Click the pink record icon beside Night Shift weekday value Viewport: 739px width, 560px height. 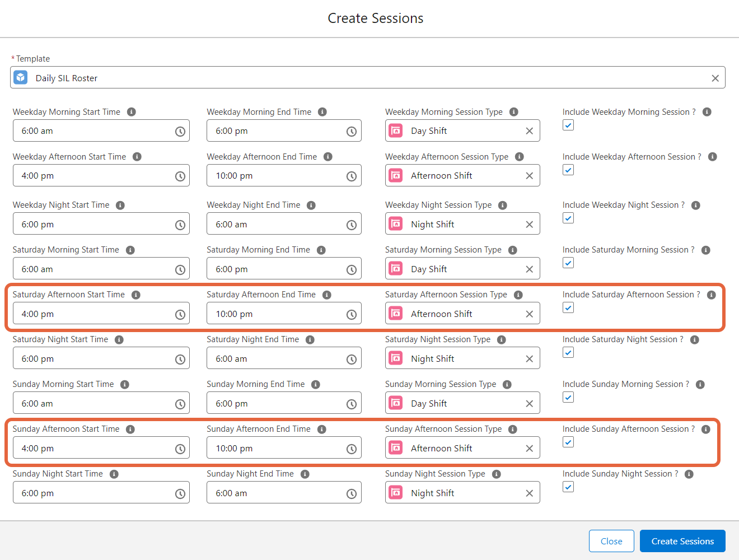click(396, 223)
